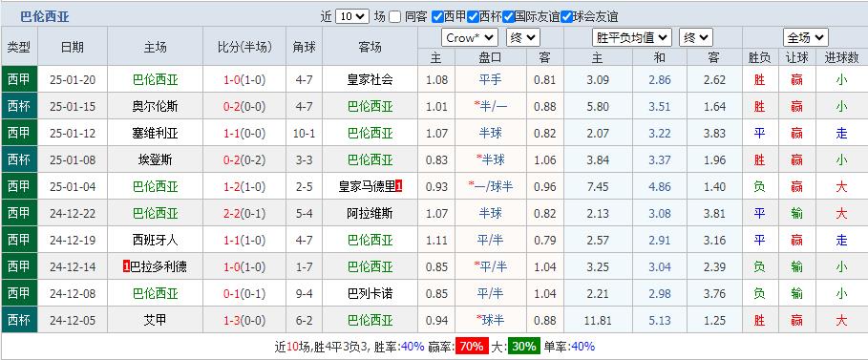Click score 0-2(0-2) for 埃登斯 match

[244, 160]
